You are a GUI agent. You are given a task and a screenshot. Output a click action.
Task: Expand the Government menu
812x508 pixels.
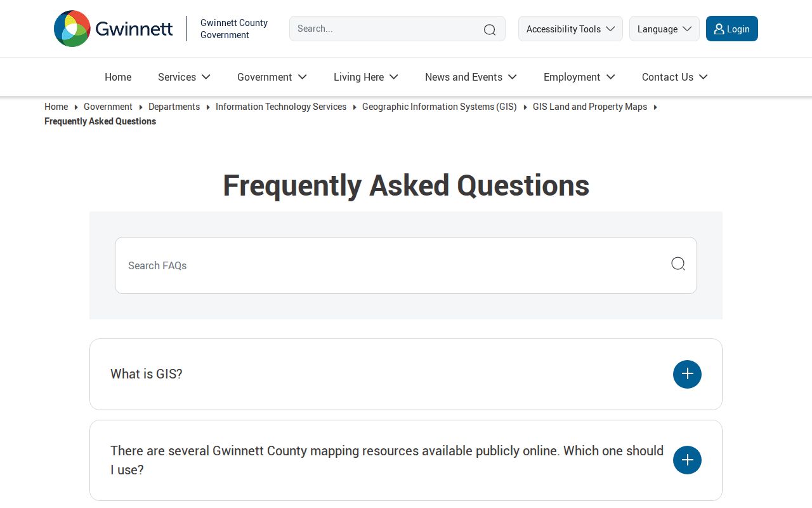[x=272, y=77]
